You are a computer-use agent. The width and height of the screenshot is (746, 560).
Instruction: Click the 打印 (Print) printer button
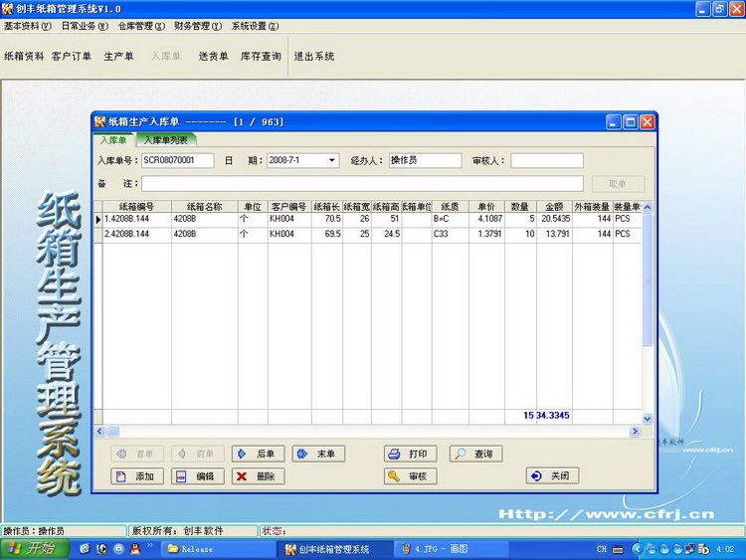(x=410, y=454)
